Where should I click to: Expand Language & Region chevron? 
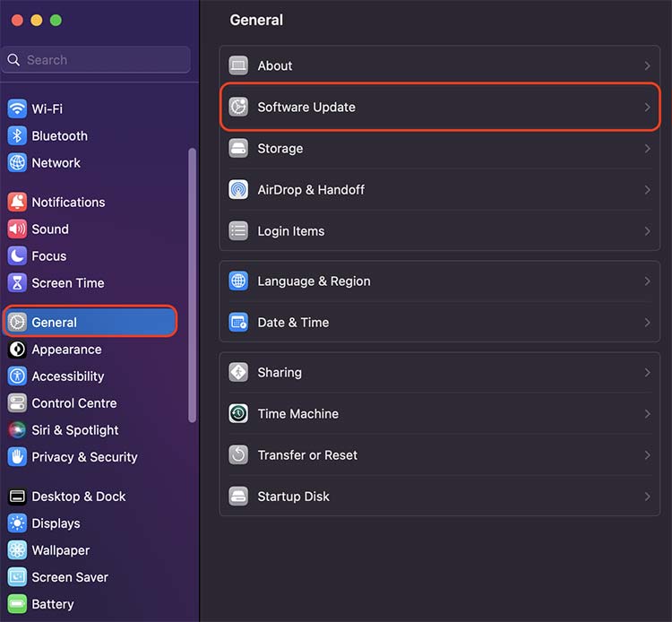tap(647, 281)
